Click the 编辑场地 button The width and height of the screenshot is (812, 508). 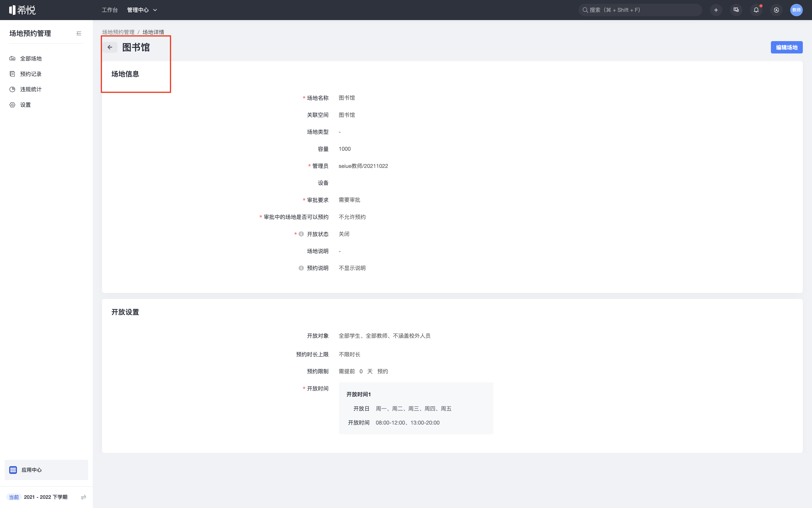click(786, 47)
